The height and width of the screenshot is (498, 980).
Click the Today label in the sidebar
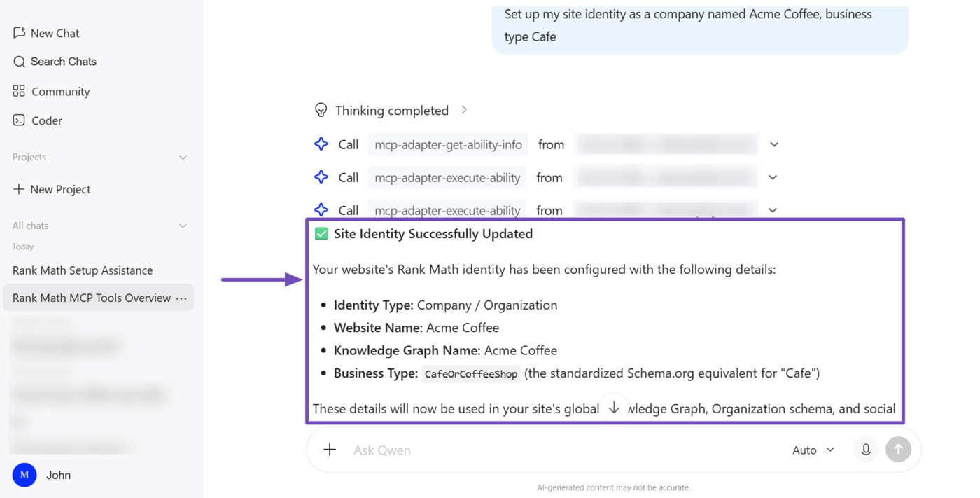point(23,247)
